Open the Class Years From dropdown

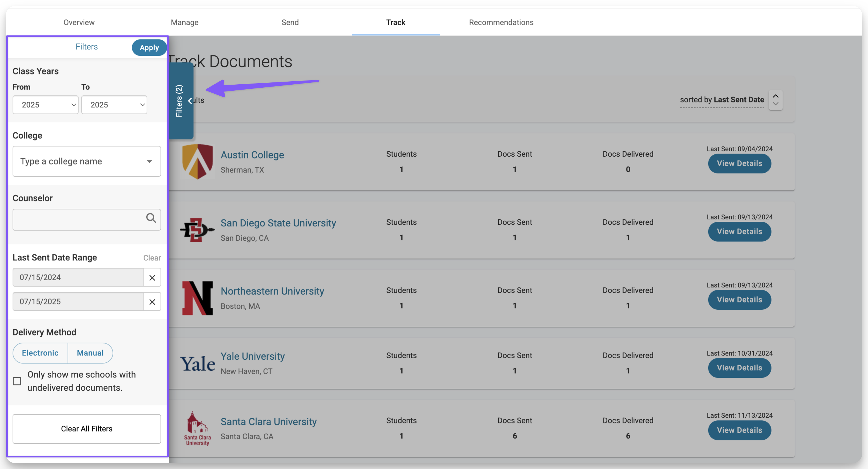click(45, 105)
